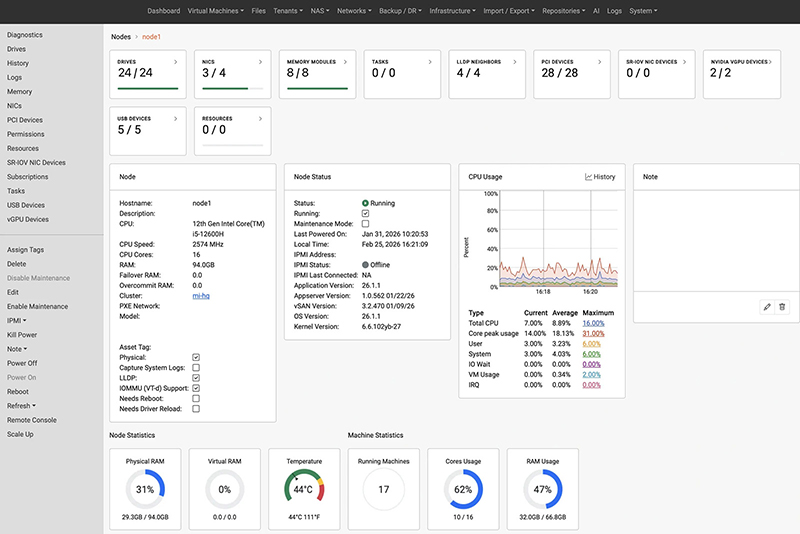Toggle the Physical checkbox
This screenshot has width=800, height=534.
(196, 358)
